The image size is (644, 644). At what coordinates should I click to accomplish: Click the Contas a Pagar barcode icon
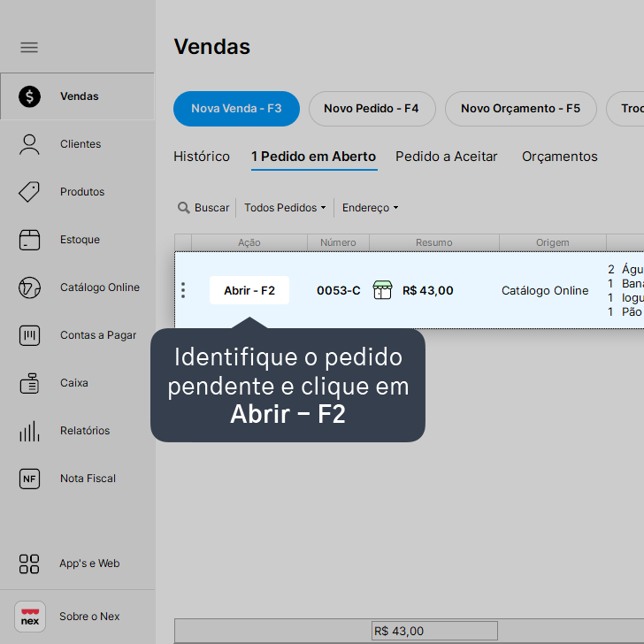(29, 335)
